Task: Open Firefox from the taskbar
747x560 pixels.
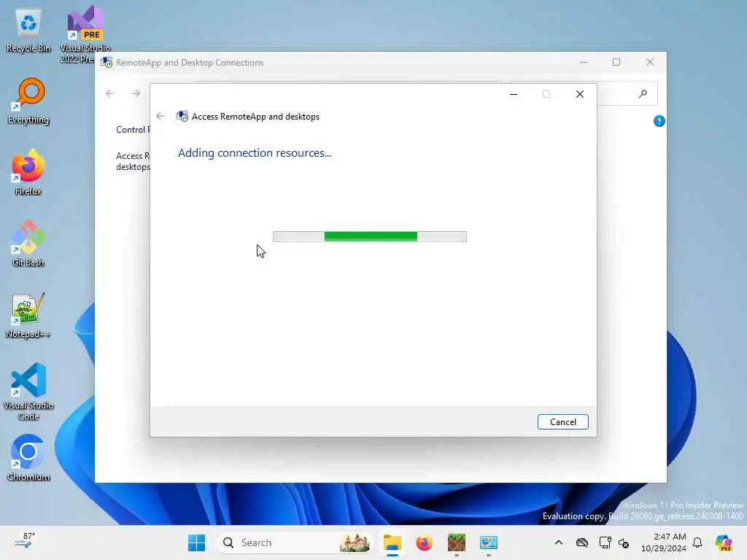Action: pyautogui.click(x=424, y=542)
